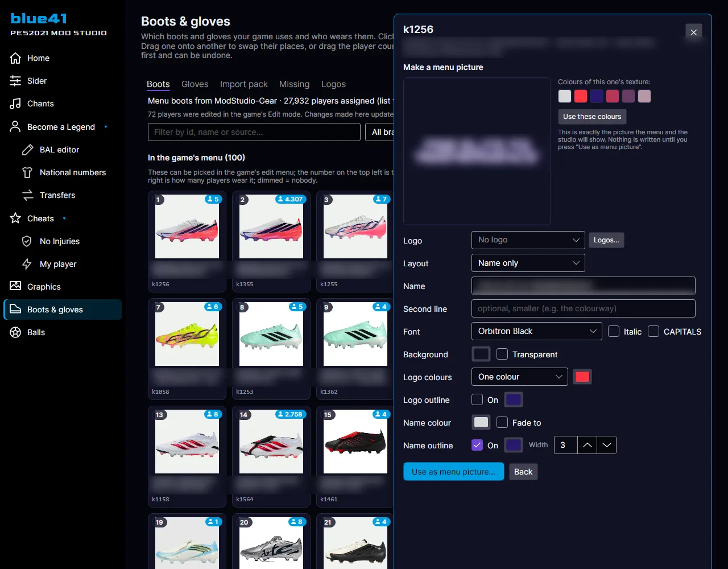
Task: Decrease the name outline width
Action: (x=606, y=445)
